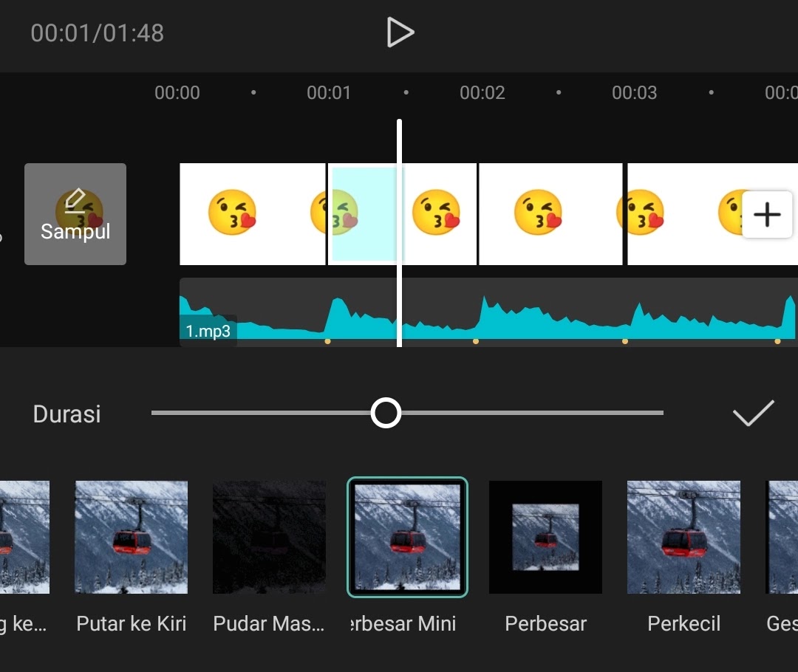Click the 00:02 ruler mark
The height and width of the screenshot is (672, 798).
(482, 92)
